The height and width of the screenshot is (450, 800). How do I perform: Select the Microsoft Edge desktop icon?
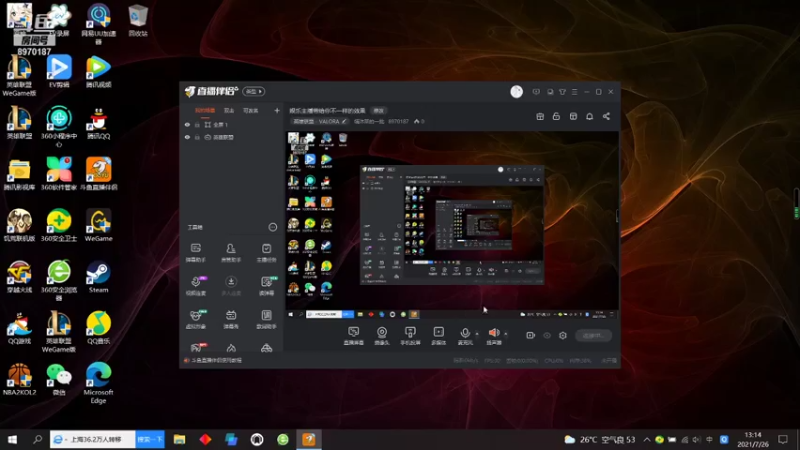coord(98,384)
